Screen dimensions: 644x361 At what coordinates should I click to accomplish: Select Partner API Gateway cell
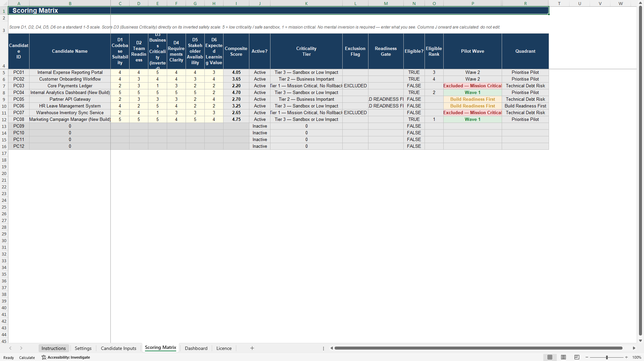70,99
